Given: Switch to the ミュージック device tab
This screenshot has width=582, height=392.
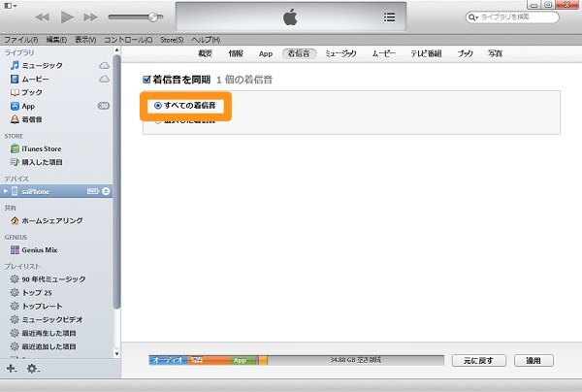Looking at the screenshot, I should (x=339, y=52).
